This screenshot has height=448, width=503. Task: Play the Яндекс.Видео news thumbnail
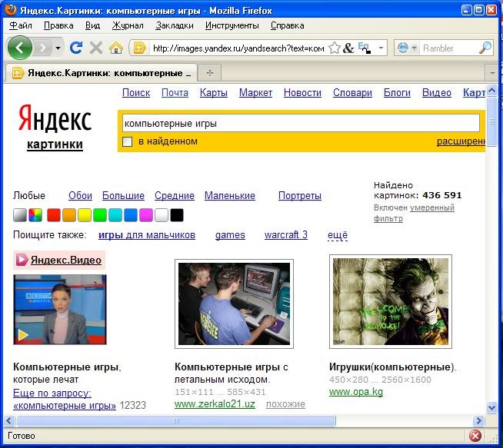pyautogui.click(x=60, y=310)
